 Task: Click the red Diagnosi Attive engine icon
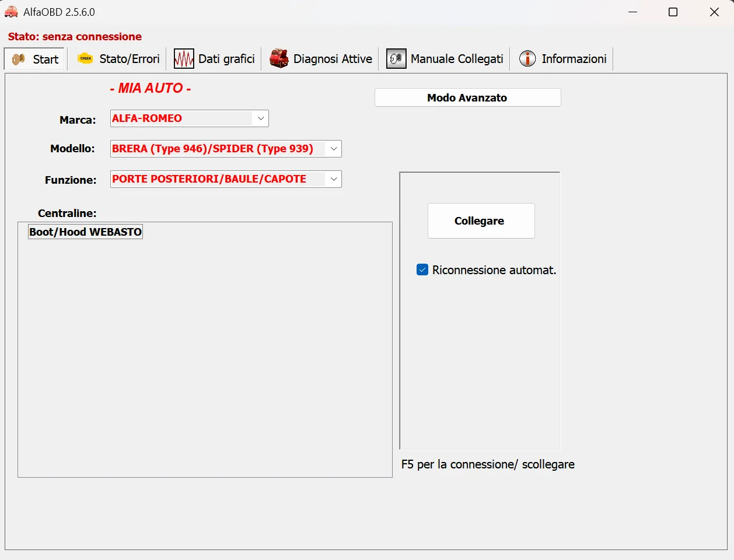[x=279, y=59]
